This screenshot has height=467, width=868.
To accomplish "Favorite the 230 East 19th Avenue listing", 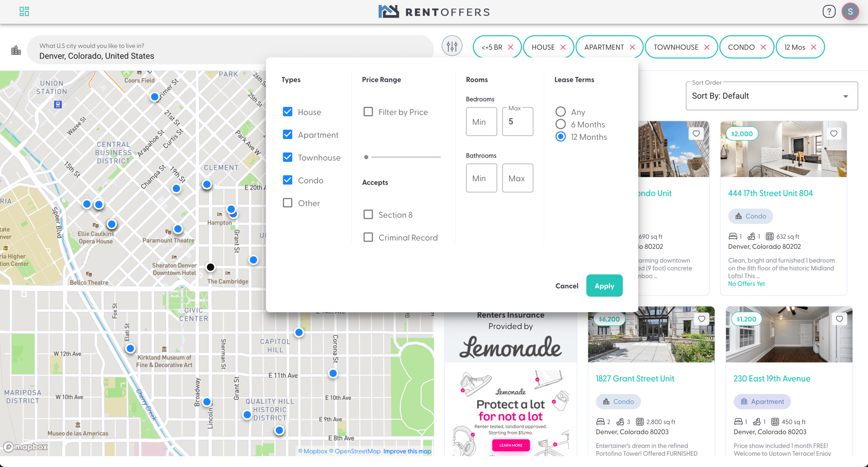I will (839, 319).
